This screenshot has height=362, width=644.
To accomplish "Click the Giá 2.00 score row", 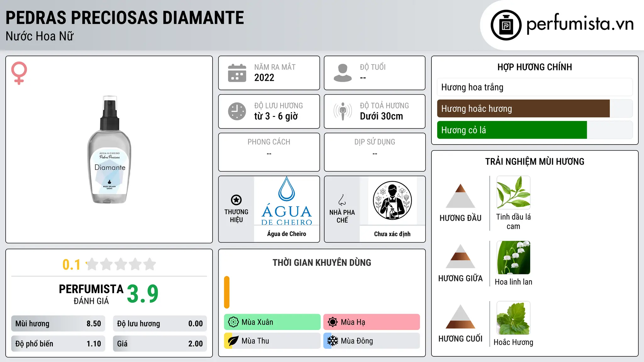I will (x=160, y=344).
